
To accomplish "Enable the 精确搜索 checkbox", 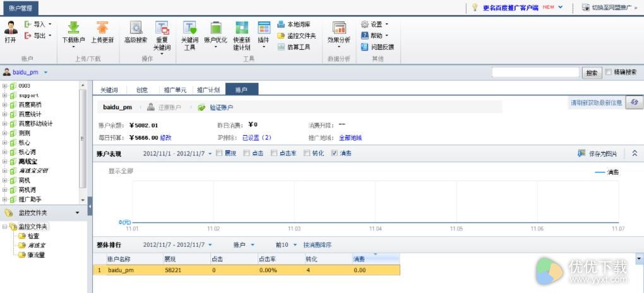I will click(x=608, y=72).
